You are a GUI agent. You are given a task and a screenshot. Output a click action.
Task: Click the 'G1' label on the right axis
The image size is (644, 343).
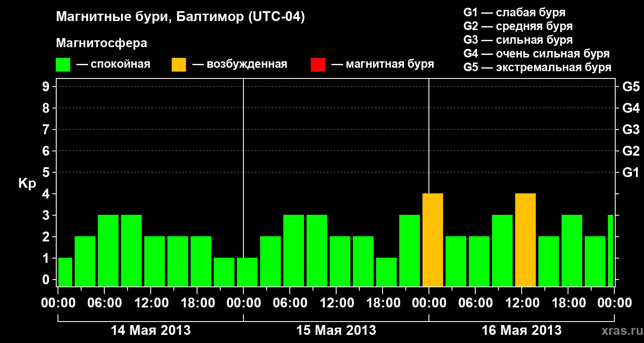[631, 172]
